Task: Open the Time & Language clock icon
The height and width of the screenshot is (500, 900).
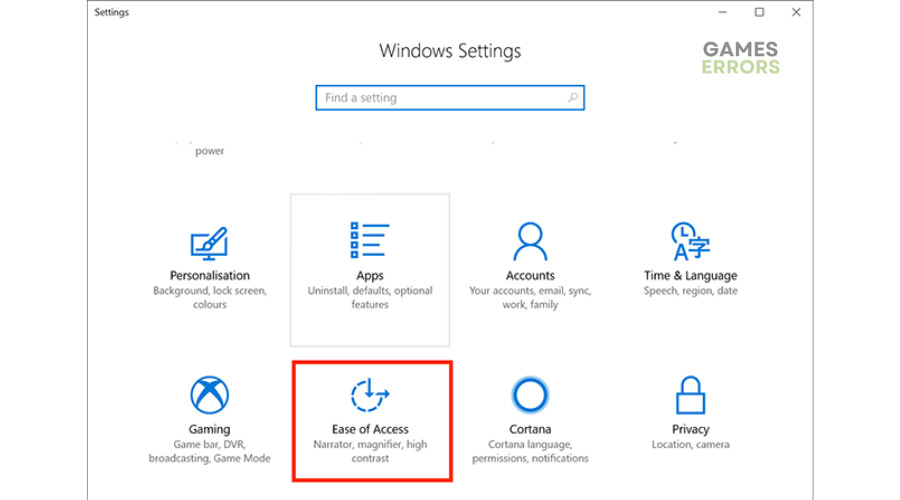Action: coord(690,242)
